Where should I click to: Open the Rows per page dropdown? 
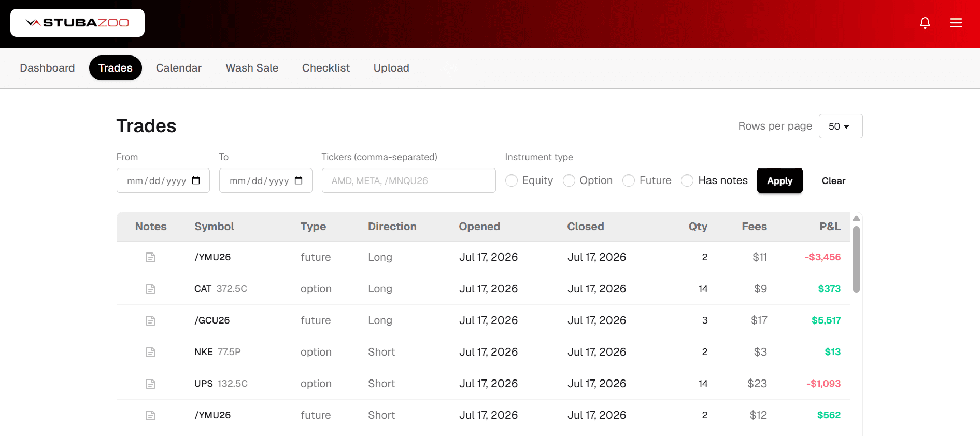tap(841, 126)
